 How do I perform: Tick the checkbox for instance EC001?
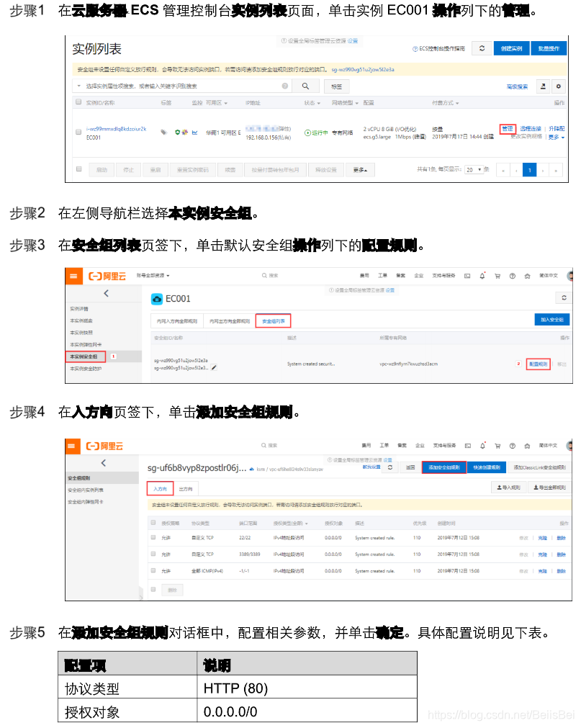(78, 132)
